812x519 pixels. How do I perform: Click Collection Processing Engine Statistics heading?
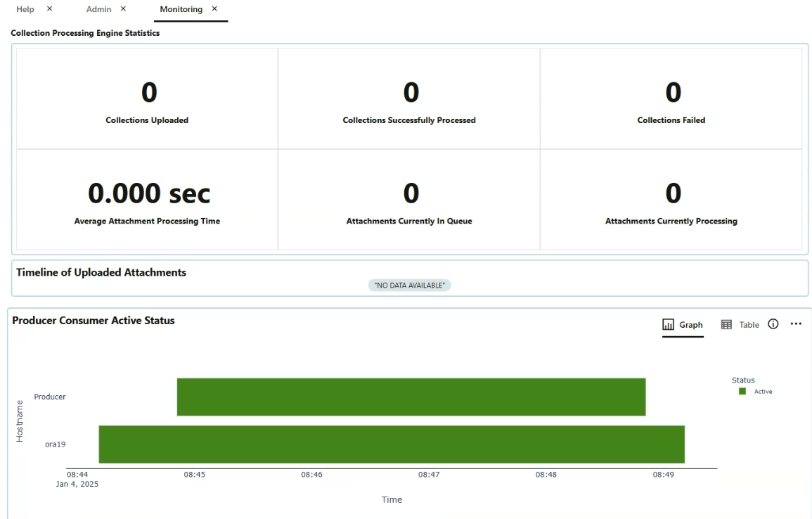coord(86,33)
